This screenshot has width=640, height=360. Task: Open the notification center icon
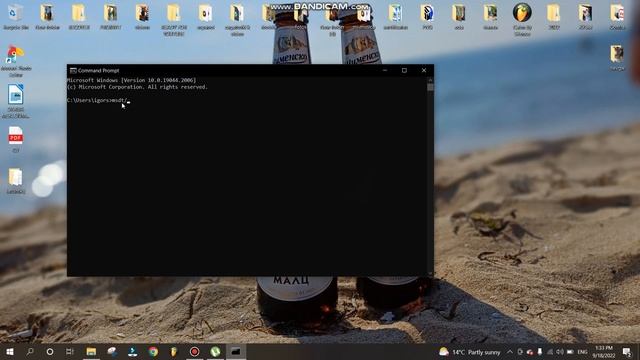pos(627,352)
